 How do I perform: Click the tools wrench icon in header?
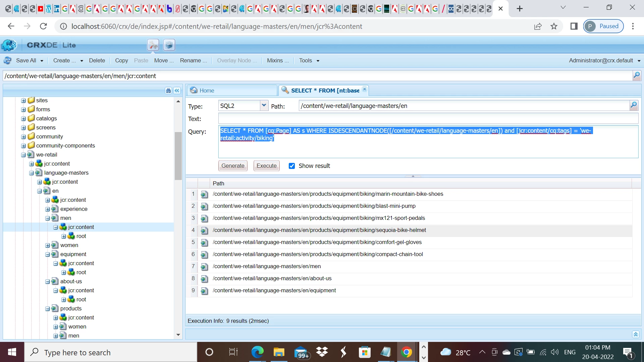coord(153,45)
